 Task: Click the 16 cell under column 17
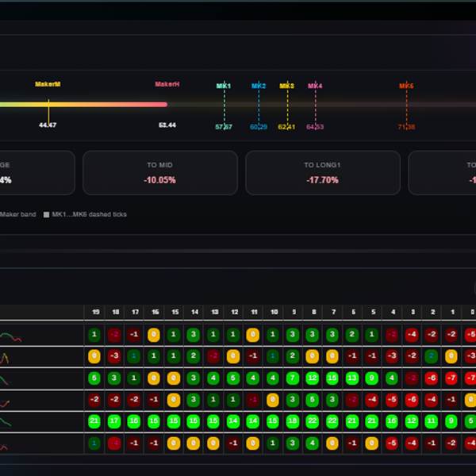coord(134,421)
